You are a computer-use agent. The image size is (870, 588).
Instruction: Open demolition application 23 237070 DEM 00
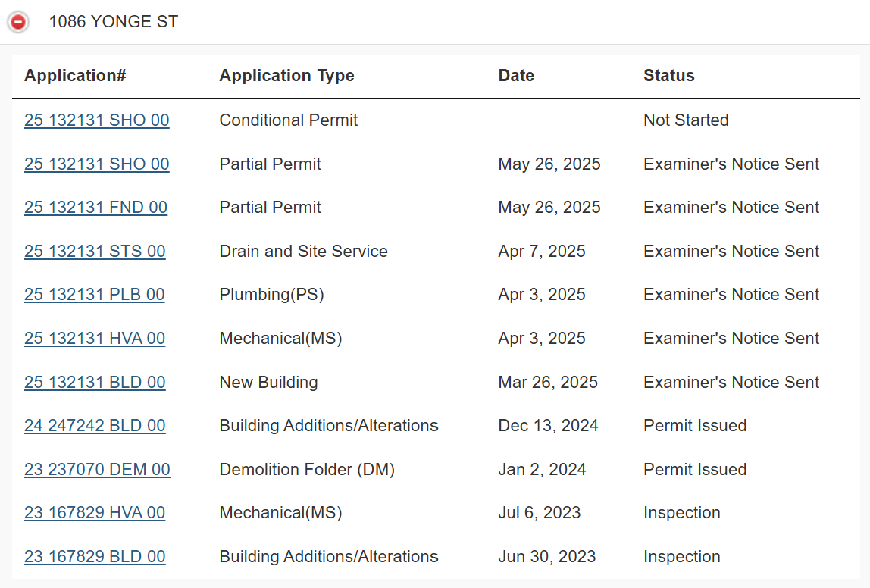(x=97, y=470)
